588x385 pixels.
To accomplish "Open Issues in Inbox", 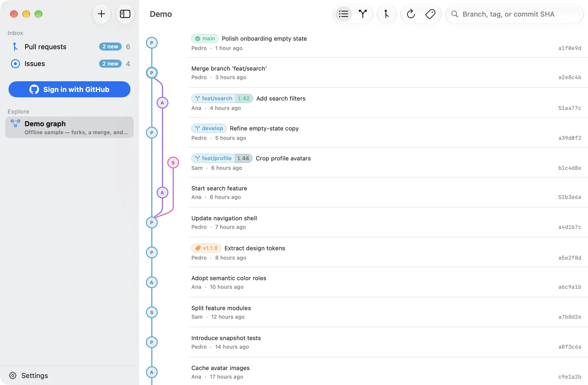I will pyautogui.click(x=69, y=64).
